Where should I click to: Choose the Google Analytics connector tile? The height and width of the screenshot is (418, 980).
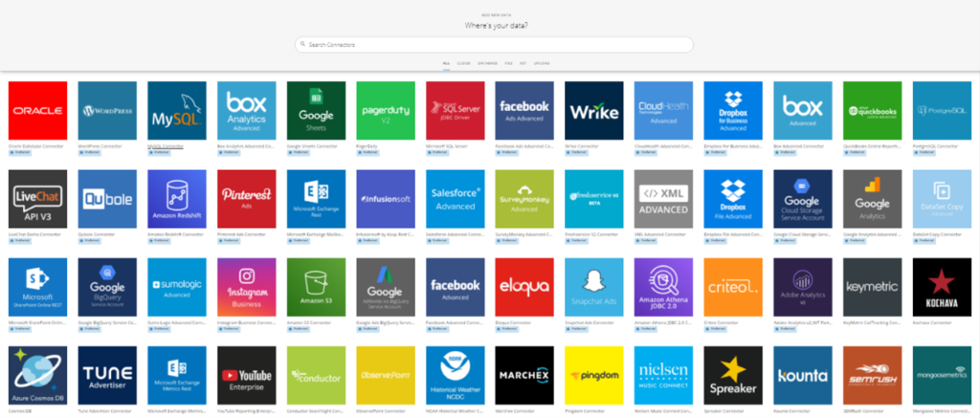coord(873,199)
